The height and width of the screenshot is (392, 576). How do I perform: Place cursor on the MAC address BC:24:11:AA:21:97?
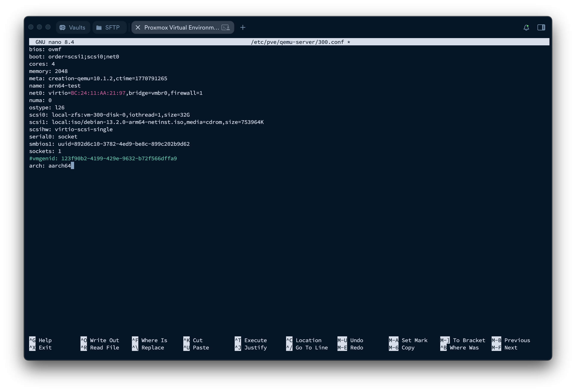(98, 93)
